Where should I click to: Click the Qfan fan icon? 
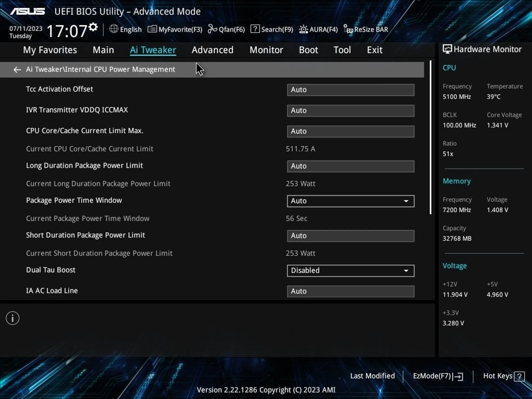(x=212, y=29)
